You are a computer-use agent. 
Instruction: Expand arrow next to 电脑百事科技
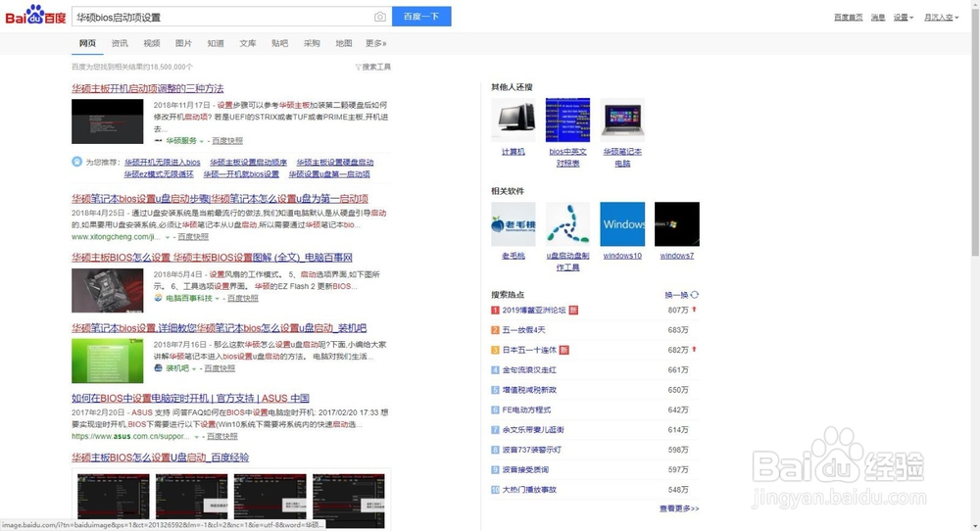click(x=217, y=299)
